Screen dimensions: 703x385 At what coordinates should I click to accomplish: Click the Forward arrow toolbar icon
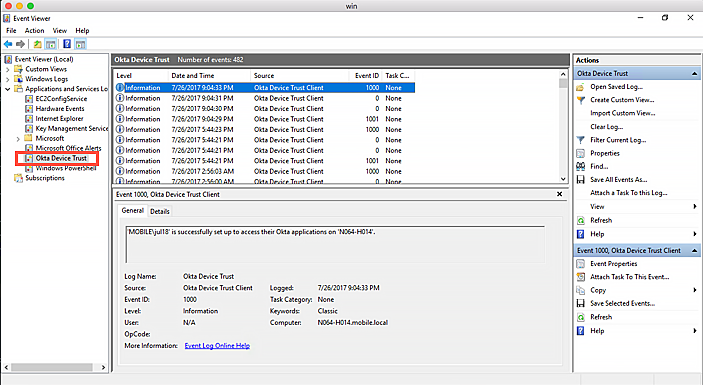[x=20, y=44]
